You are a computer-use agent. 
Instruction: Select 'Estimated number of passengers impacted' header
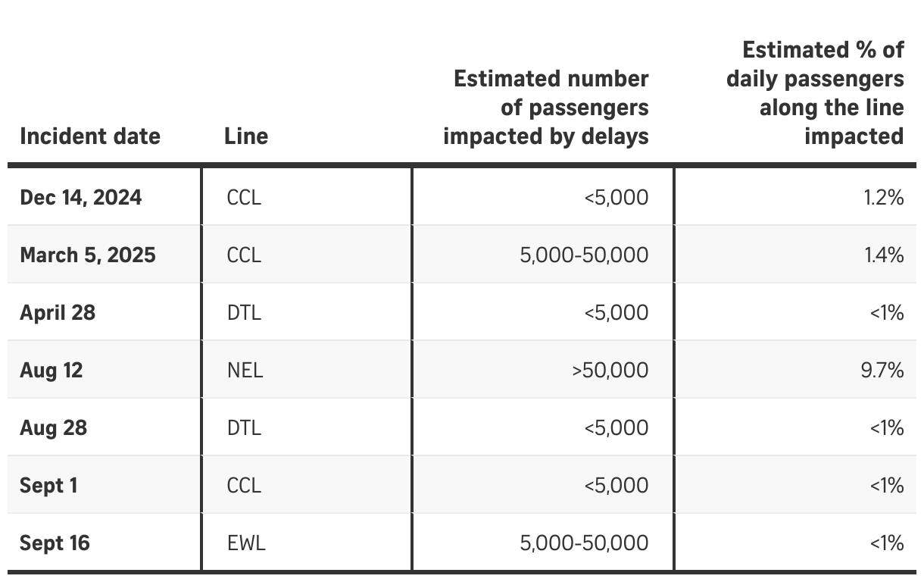[546, 108]
